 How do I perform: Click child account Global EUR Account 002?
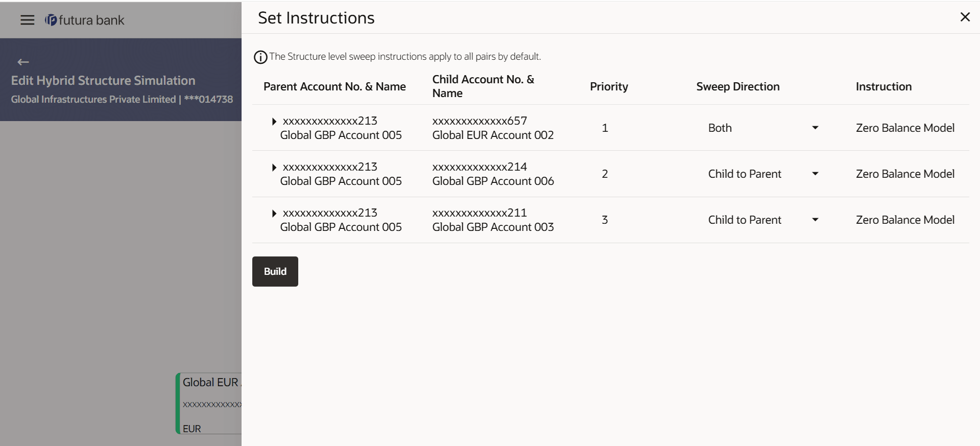point(492,135)
